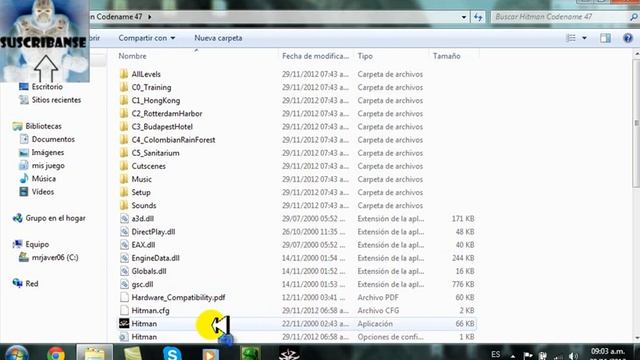Sort by Fecha de modificación column

tap(316, 56)
